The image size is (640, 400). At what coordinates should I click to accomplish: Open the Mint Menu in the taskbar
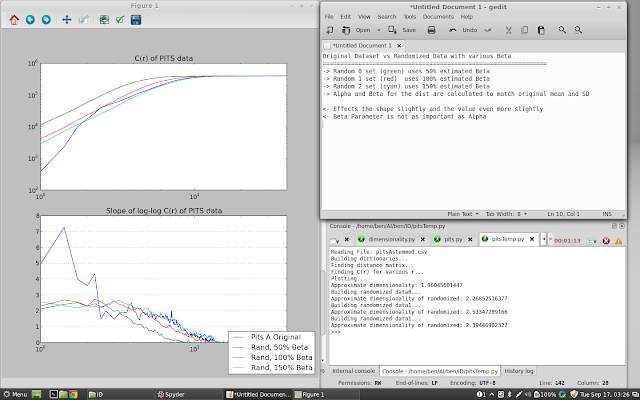[x=15, y=394]
